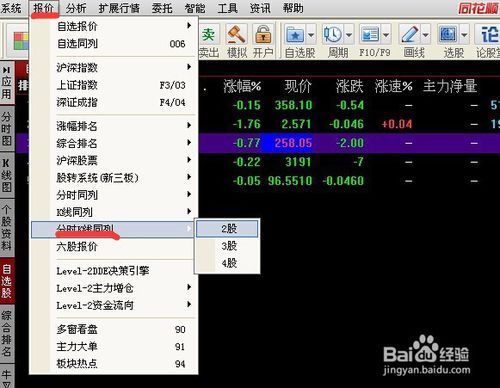The width and height of the screenshot is (500, 388).
Task: Sort by 涨幅% column header
Action: click(242, 86)
